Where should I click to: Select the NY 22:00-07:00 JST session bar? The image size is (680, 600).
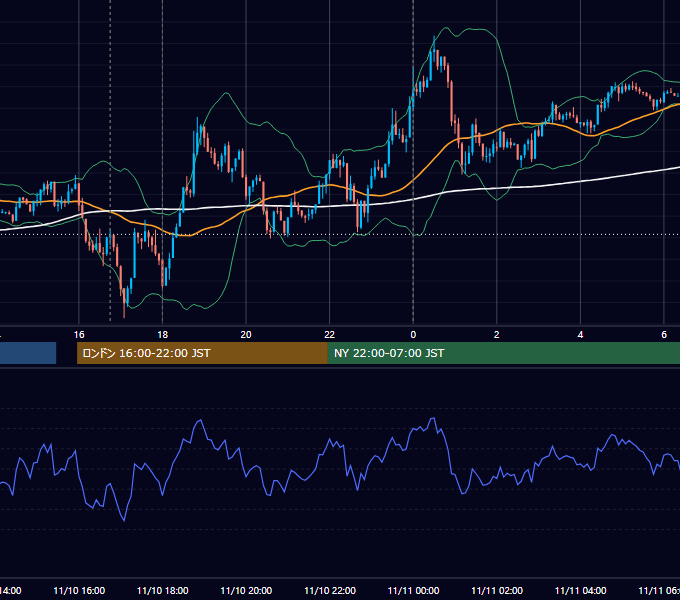pos(504,353)
